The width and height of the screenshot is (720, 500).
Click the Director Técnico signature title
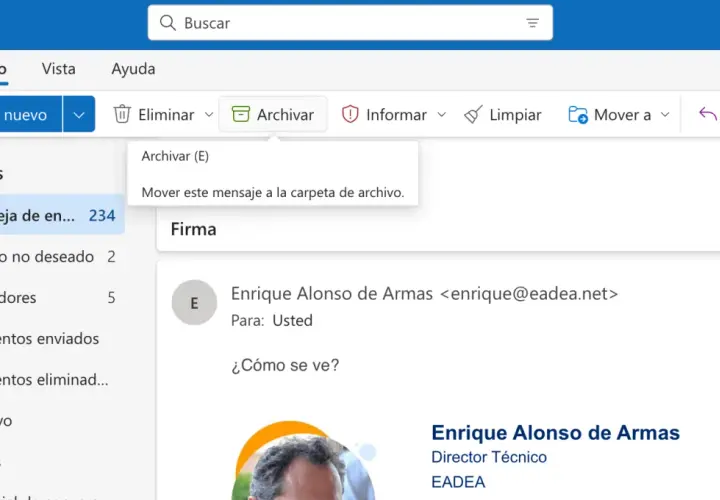pos(489,457)
